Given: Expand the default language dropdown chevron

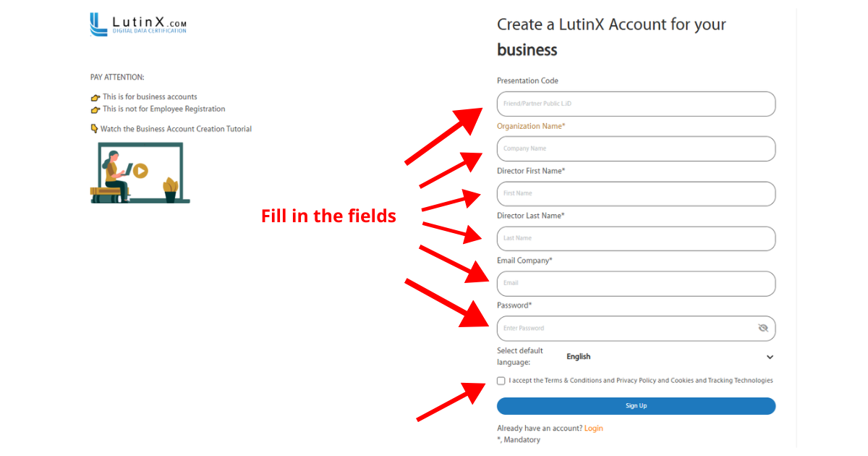Looking at the screenshot, I should pos(770,357).
